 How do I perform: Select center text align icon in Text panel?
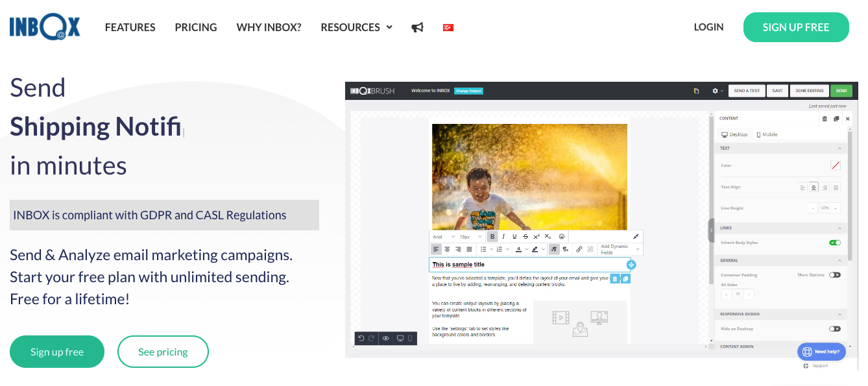(814, 187)
